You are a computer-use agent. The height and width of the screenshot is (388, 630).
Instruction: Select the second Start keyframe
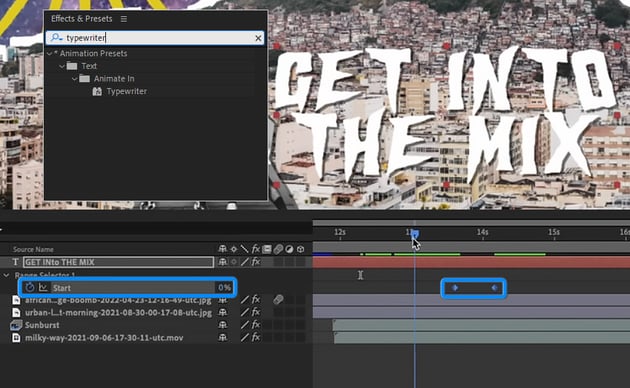coord(495,288)
